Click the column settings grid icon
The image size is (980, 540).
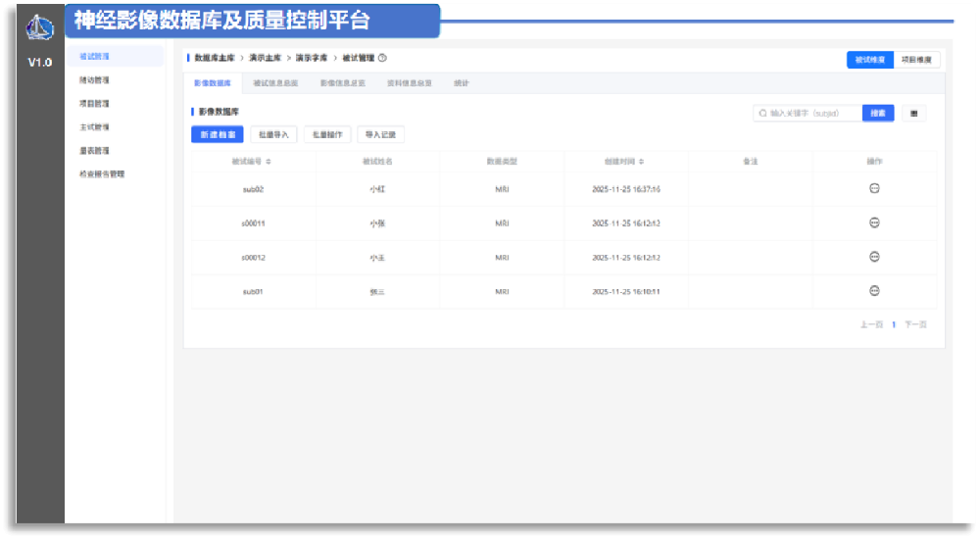click(x=913, y=114)
